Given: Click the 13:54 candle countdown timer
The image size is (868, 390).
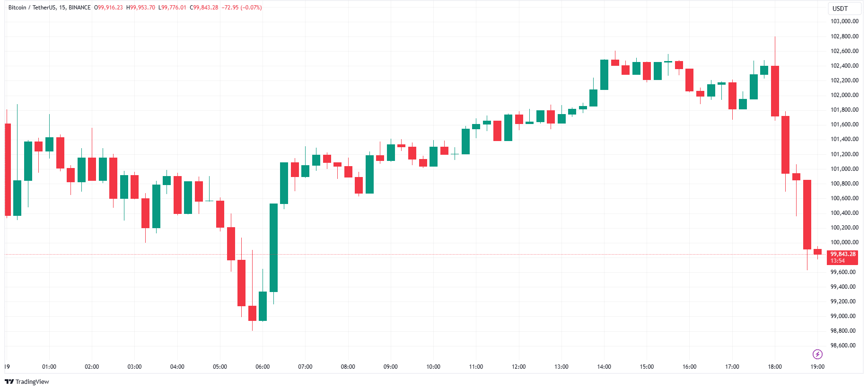Looking at the screenshot, I should pyautogui.click(x=838, y=261).
